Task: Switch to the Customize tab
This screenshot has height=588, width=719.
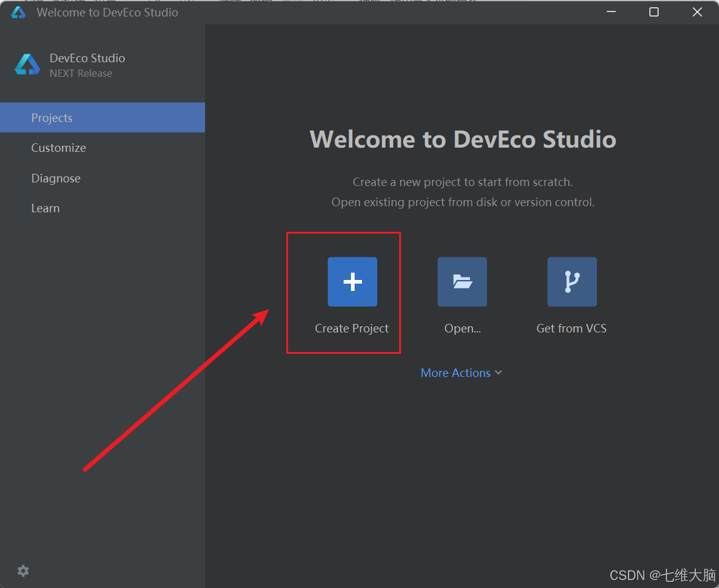Action: coord(103,148)
